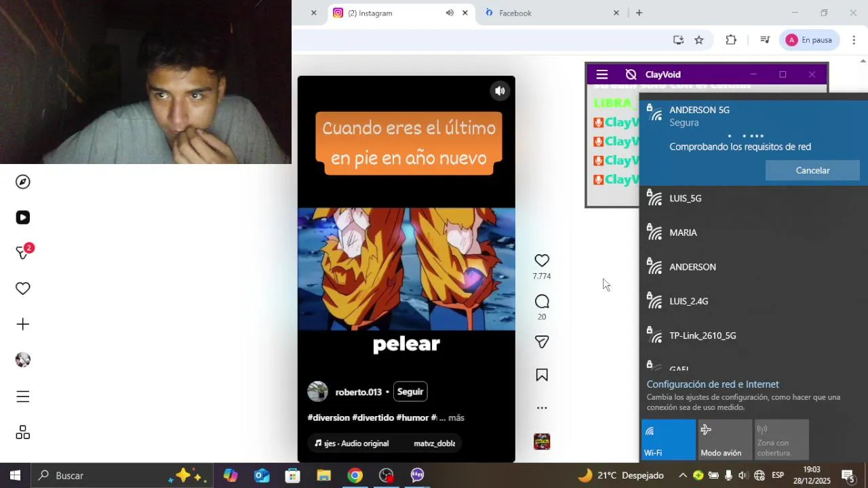Mute the reel audio

pos(500,91)
